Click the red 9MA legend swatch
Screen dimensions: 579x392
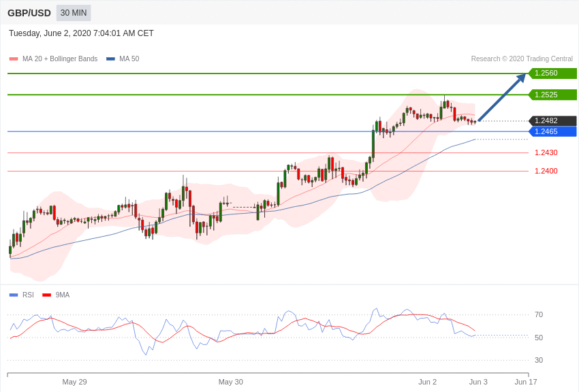click(x=47, y=295)
